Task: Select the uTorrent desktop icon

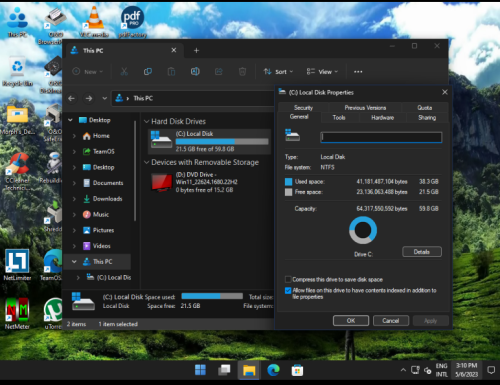Action: click(53, 313)
